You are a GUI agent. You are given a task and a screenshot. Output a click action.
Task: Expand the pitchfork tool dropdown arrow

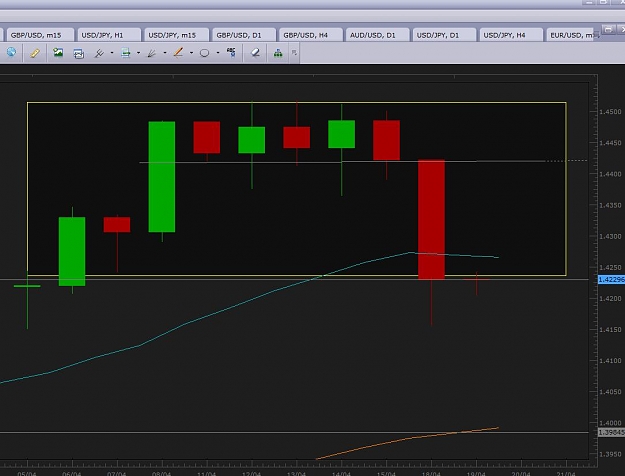[112, 53]
